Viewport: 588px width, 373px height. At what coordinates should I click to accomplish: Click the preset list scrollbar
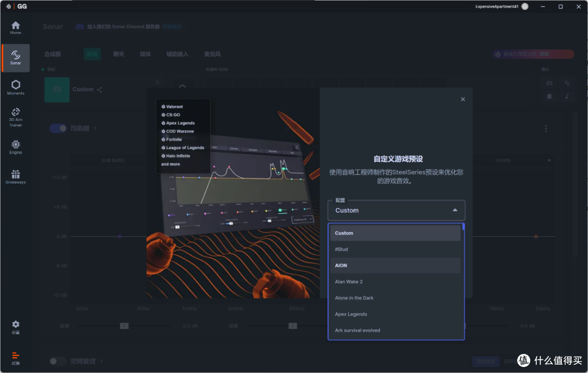coord(463,227)
